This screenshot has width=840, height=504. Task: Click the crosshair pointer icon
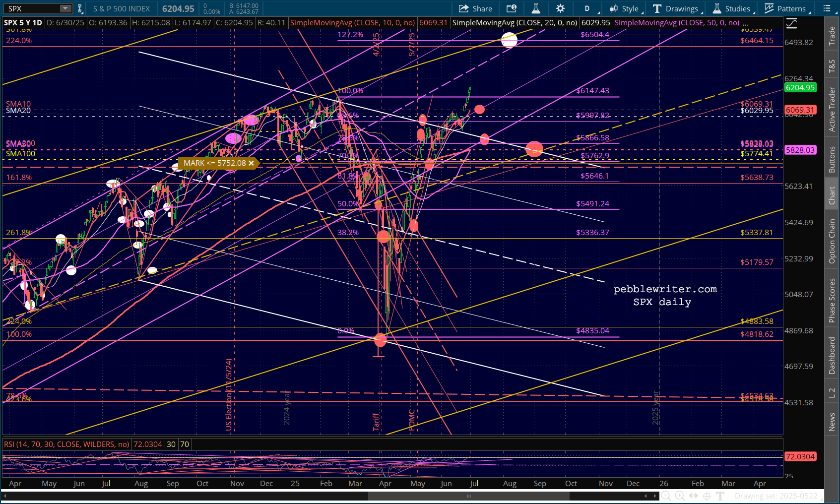click(x=707, y=496)
